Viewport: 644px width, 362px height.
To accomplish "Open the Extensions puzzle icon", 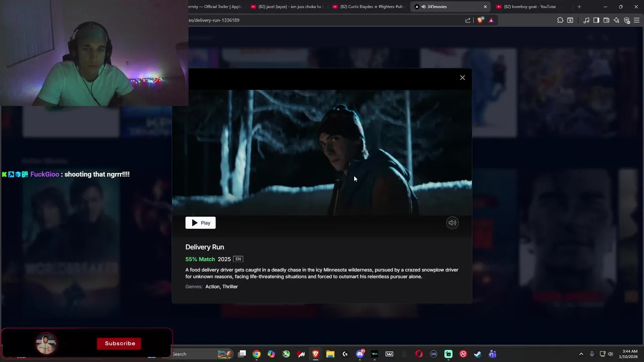I will (560, 20).
